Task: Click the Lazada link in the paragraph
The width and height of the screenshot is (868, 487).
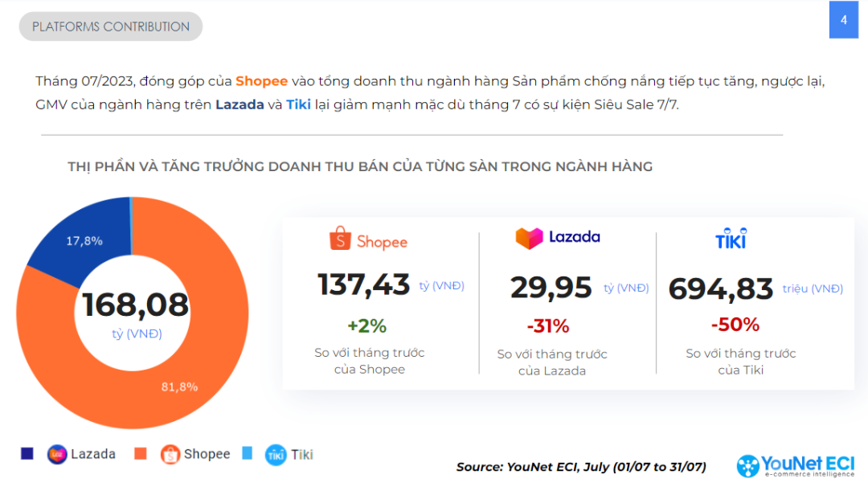Action: click(x=240, y=104)
